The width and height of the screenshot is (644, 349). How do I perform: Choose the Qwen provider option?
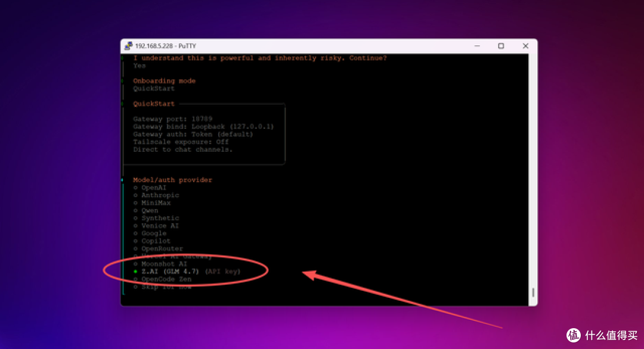pos(146,210)
